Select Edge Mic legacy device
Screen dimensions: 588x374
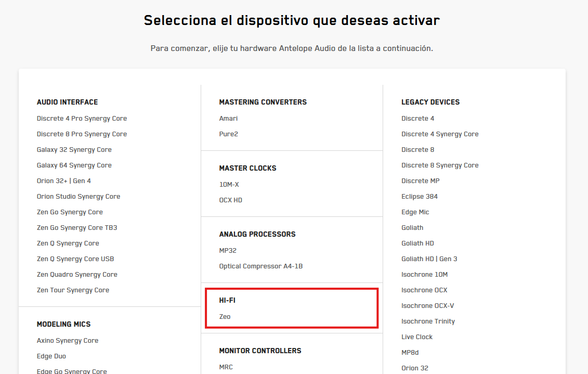(415, 212)
